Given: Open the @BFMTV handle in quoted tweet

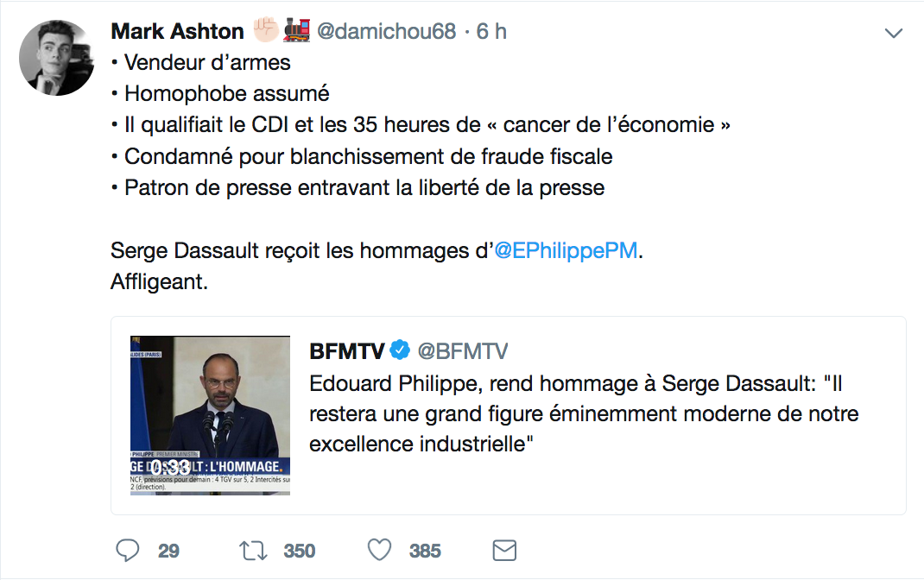Looking at the screenshot, I should (x=463, y=350).
